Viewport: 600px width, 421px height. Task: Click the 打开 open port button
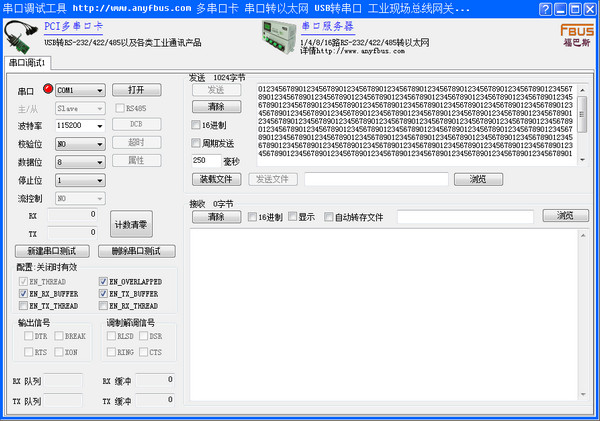[136, 90]
